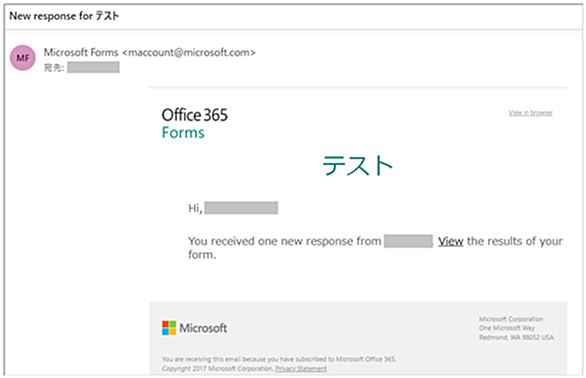Image resolution: width=586 pixels, height=378 pixels.
Task: Click the email subject New response for テスト
Action: pyautogui.click(x=64, y=16)
